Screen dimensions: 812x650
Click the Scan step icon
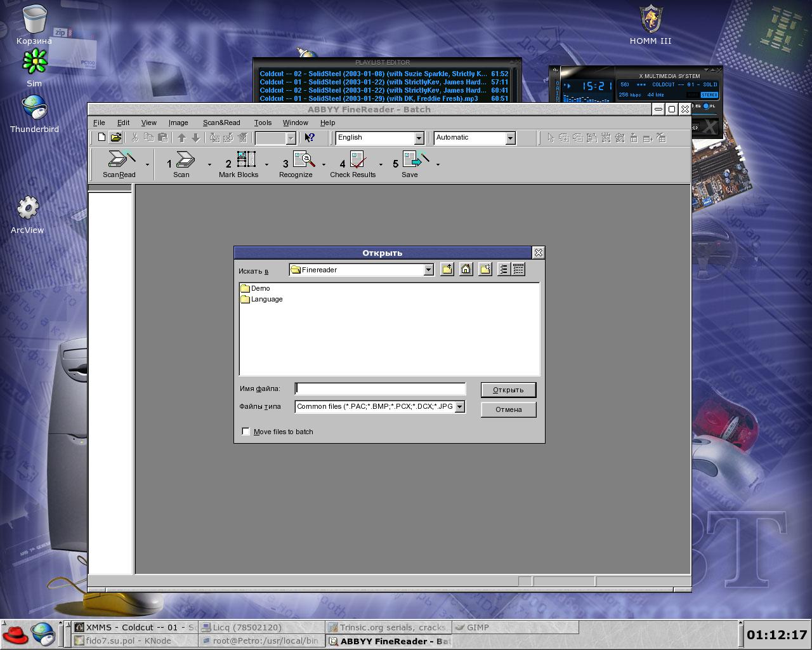pos(184,159)
